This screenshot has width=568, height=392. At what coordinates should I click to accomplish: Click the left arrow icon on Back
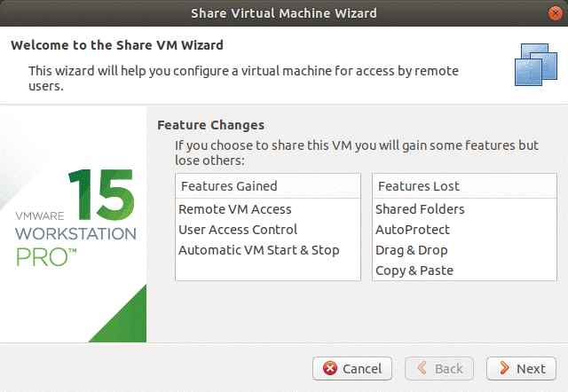pyautogui.click(x=422, y=368)
